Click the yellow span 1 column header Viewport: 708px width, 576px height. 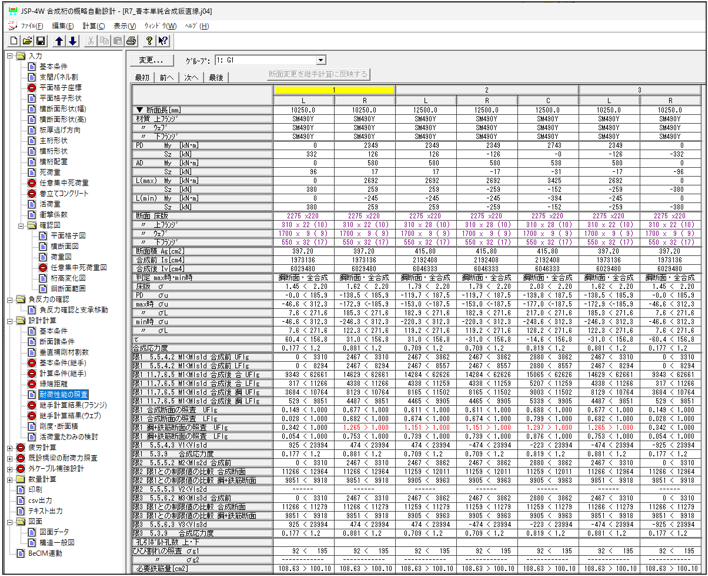click(333, 90)
